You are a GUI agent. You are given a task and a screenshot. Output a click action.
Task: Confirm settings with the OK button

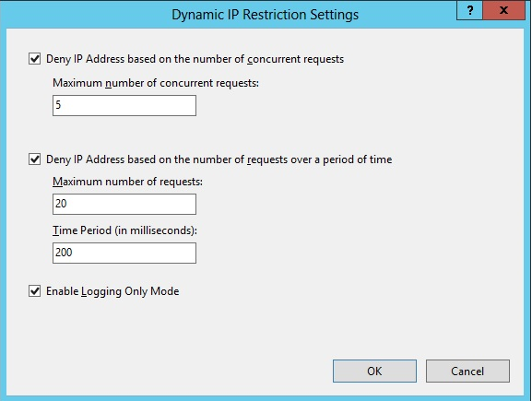pyautogui.click(x=374, y=371)
